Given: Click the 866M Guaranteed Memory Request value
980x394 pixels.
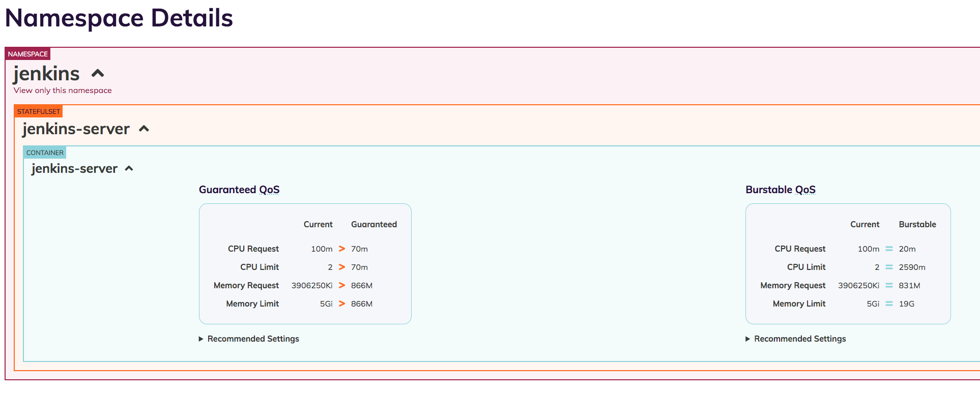Looking at the screenshot, I should click(362, 285).
